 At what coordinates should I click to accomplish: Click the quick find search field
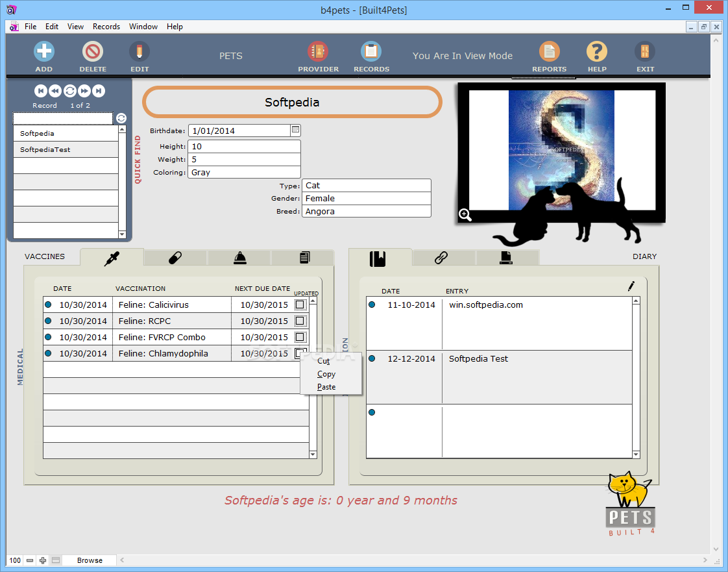(63, 118)
